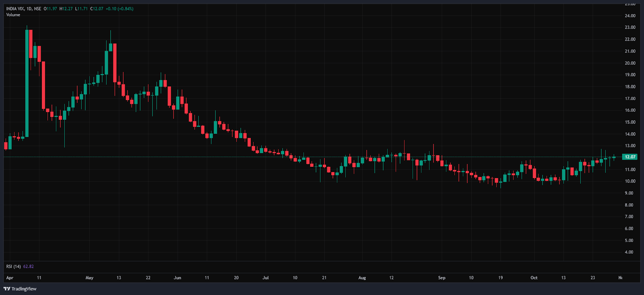
Task: Click the close price value C12.07
Action: pyautogui.click(x=97, y=8)
